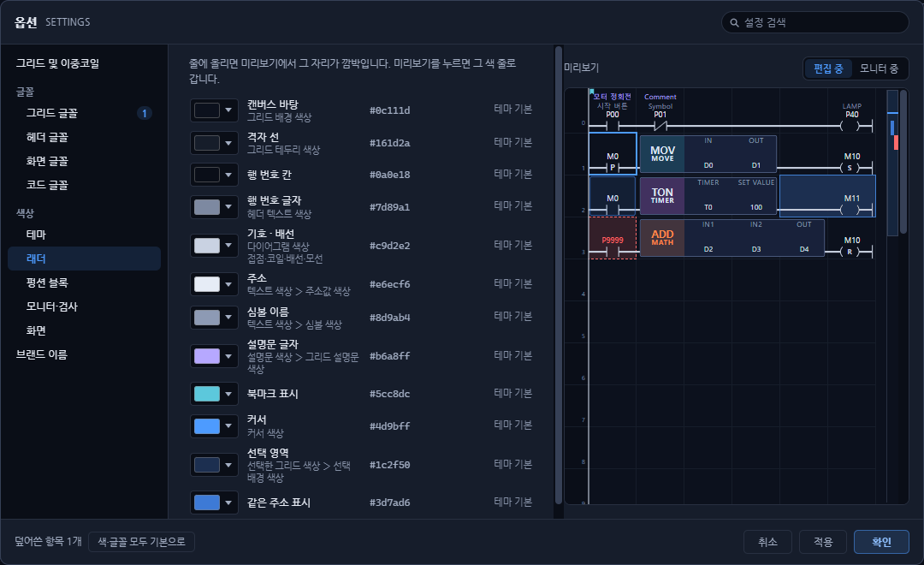The width and height of the screenshot is (924, 565).
Task: Confirm settings with the 확인 button
Action: (x=881, y=542)
